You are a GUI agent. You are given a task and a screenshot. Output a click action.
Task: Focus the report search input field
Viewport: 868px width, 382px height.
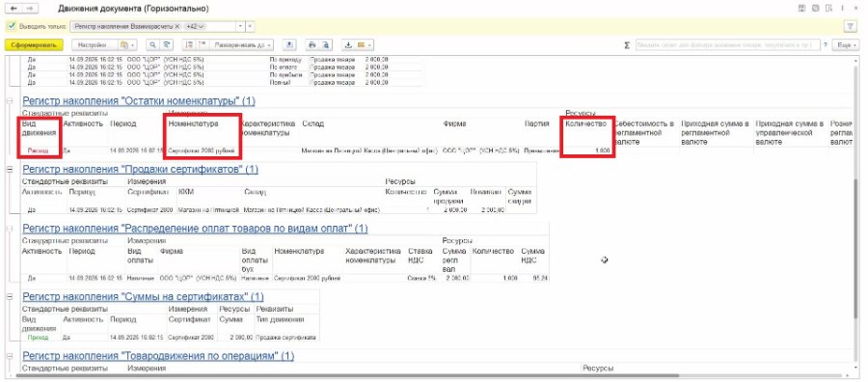[x=728, y=44]
